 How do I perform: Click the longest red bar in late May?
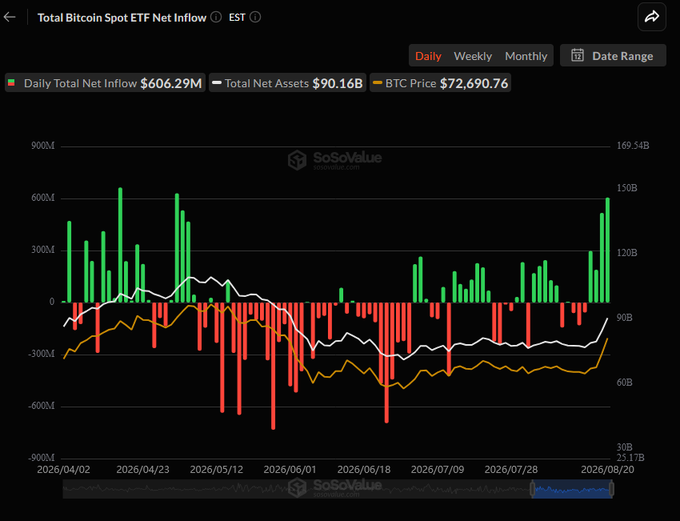pos(273,366)
